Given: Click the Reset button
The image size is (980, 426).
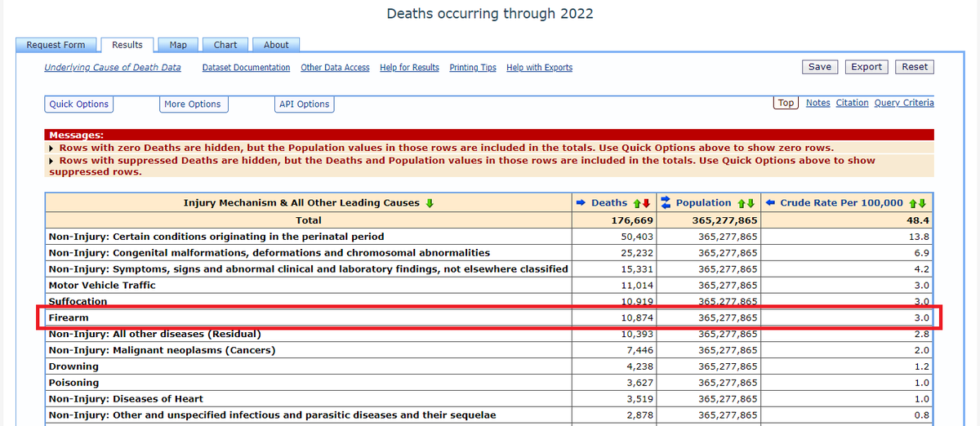Looking at the screenshot, I should tap(915, 67).
